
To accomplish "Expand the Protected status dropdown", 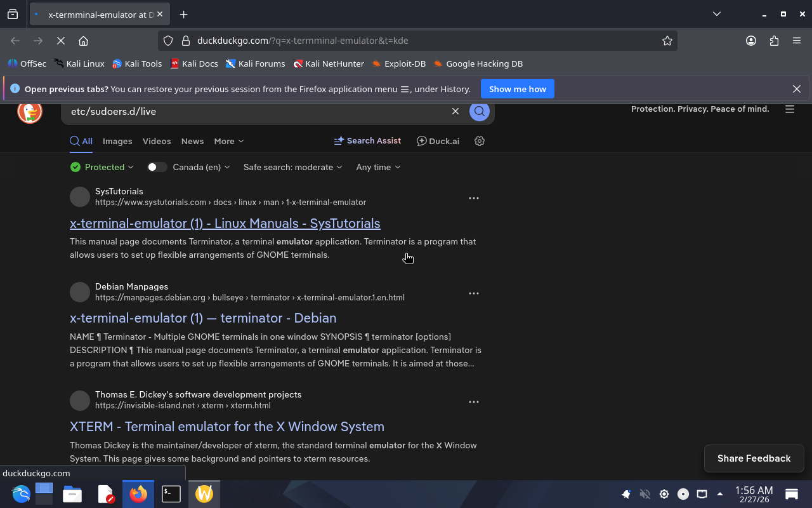I will pyautogui.click(x=102, y=167).
